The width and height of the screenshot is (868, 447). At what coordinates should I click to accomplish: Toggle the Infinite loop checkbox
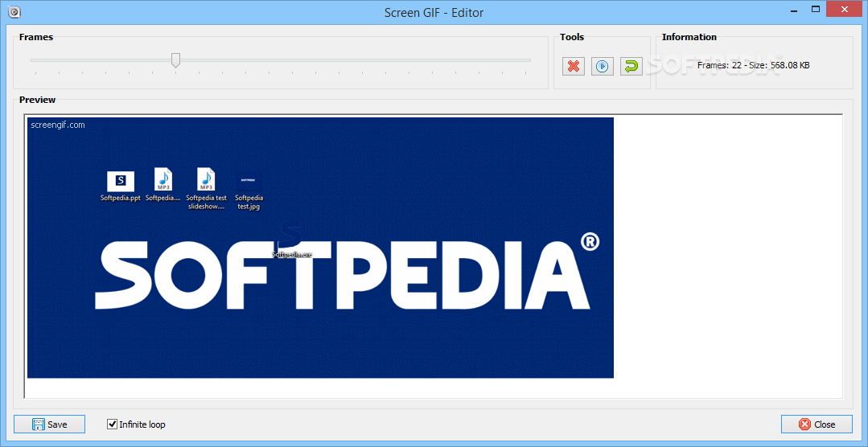pyautogui.click(x=113, y=424)
